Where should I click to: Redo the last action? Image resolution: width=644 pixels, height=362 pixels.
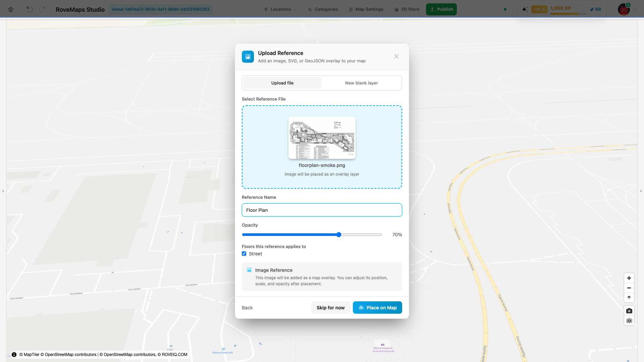tap(42, 9)
